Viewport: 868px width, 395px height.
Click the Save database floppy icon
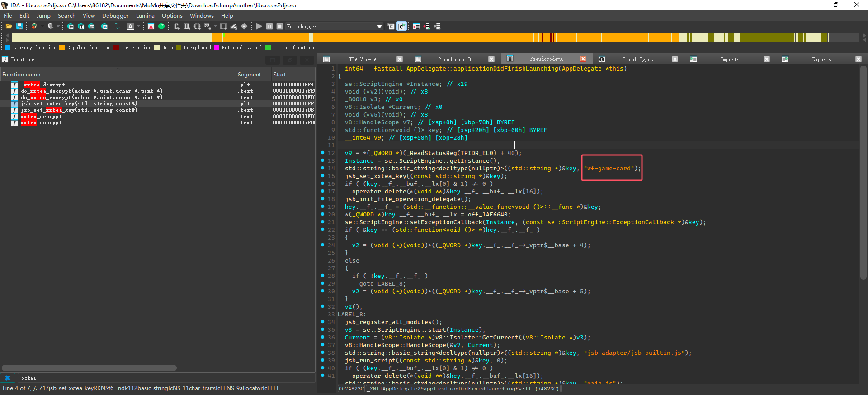(x=19, y=26)
